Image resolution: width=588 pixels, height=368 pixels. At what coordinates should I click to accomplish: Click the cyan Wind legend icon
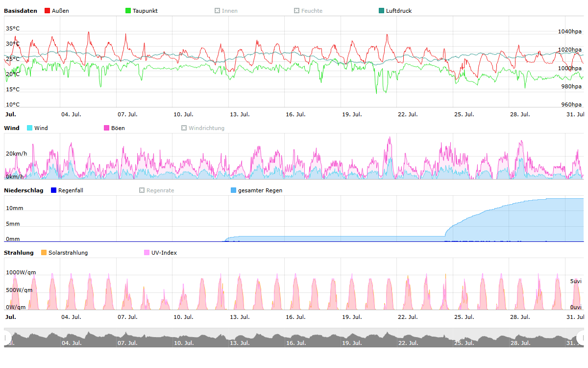[x=30, y=128]
